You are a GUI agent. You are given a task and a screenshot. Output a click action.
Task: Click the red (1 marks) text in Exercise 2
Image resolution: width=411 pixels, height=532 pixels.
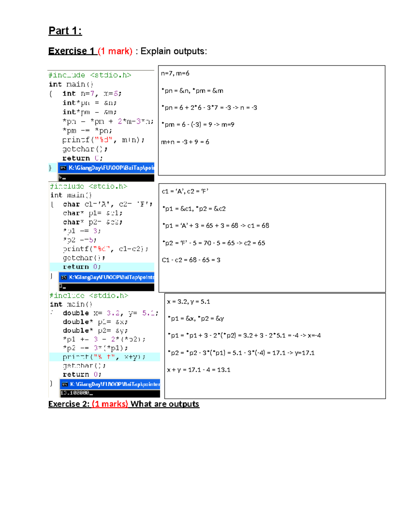coord(111,404)
